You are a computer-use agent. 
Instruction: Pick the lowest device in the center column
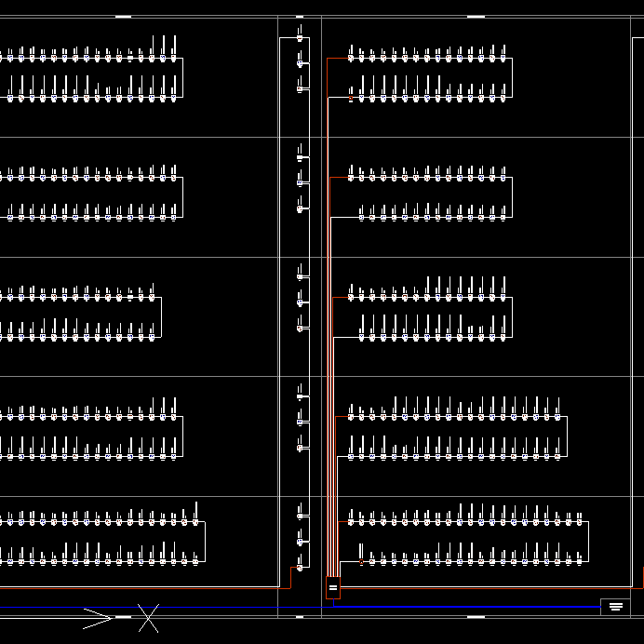point(300,567)
